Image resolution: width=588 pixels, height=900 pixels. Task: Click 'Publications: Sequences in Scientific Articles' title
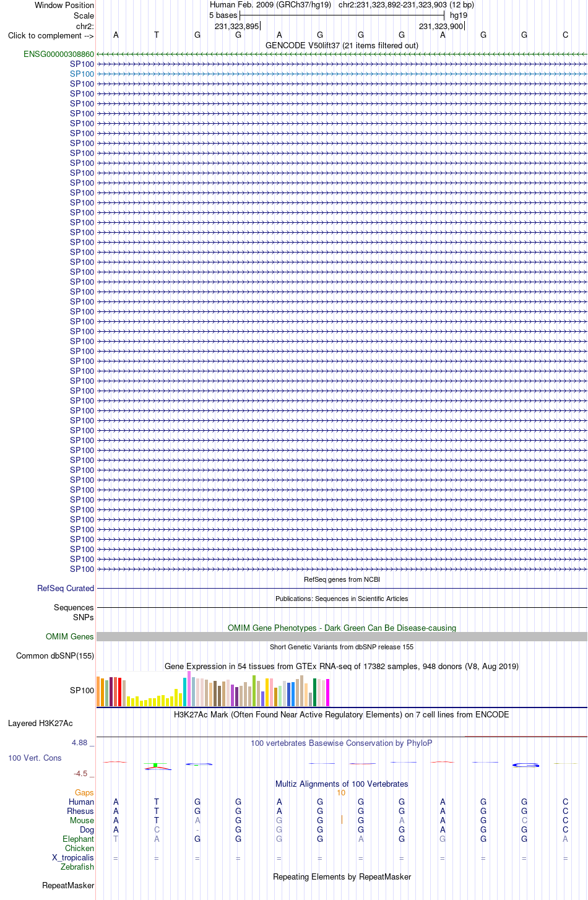[342, 599]
